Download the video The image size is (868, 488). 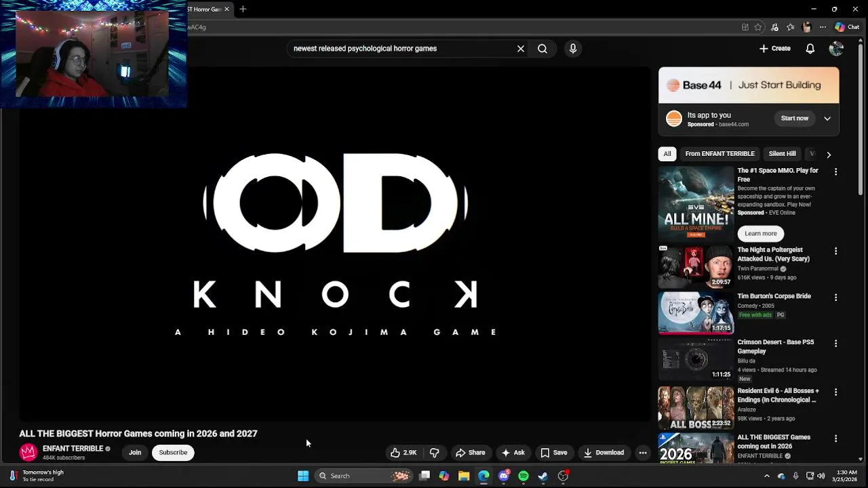(604, 453)
